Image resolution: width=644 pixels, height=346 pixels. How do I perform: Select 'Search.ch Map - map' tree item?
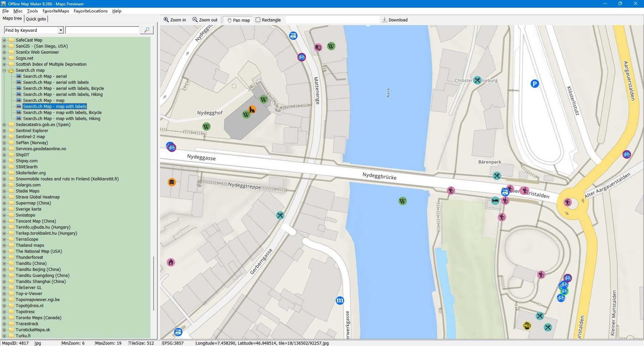(44, 101)
